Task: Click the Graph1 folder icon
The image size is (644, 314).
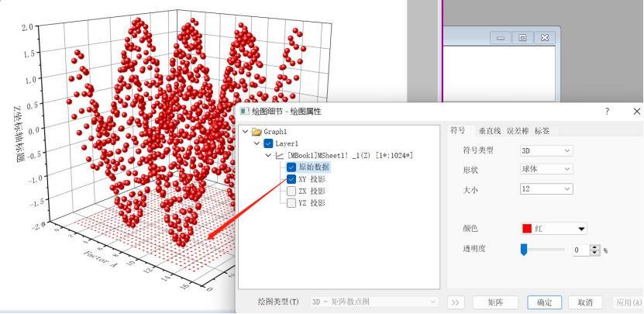Action: click(x=257, y=132)
